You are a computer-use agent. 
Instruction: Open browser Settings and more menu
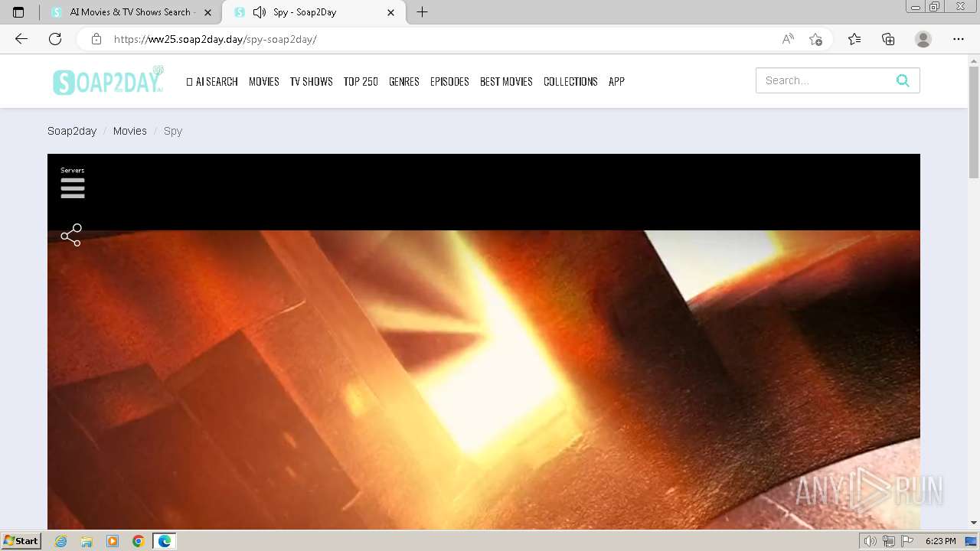point(959,39)
